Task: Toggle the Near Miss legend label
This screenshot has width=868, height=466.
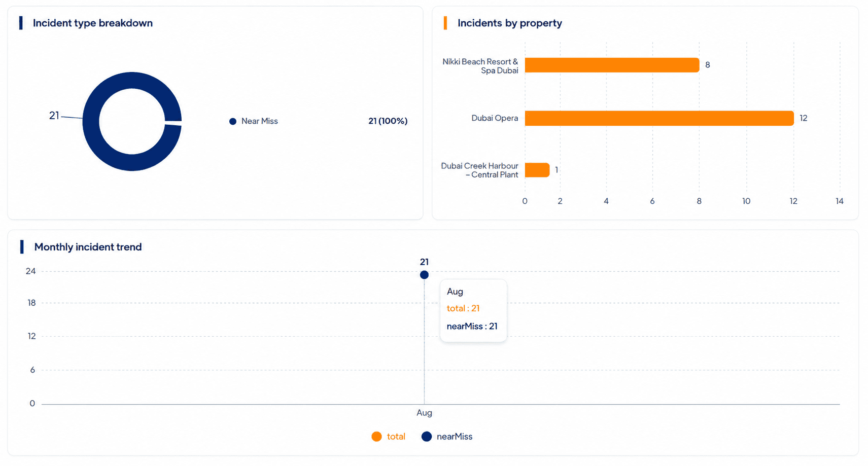Action: [259, 121]
